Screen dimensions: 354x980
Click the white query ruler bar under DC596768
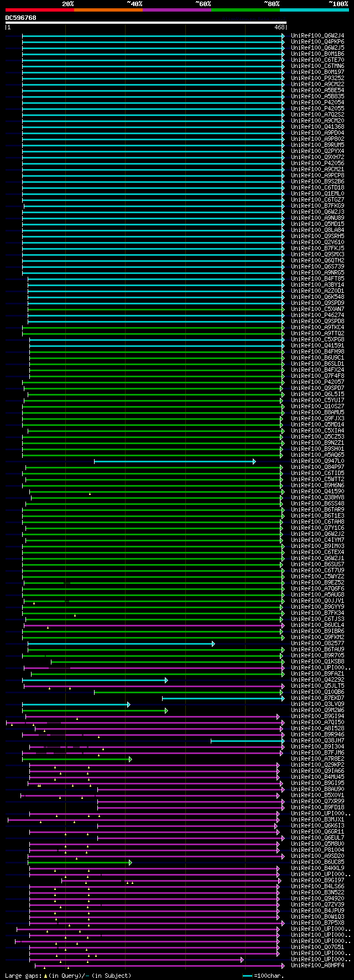point(145,23)
